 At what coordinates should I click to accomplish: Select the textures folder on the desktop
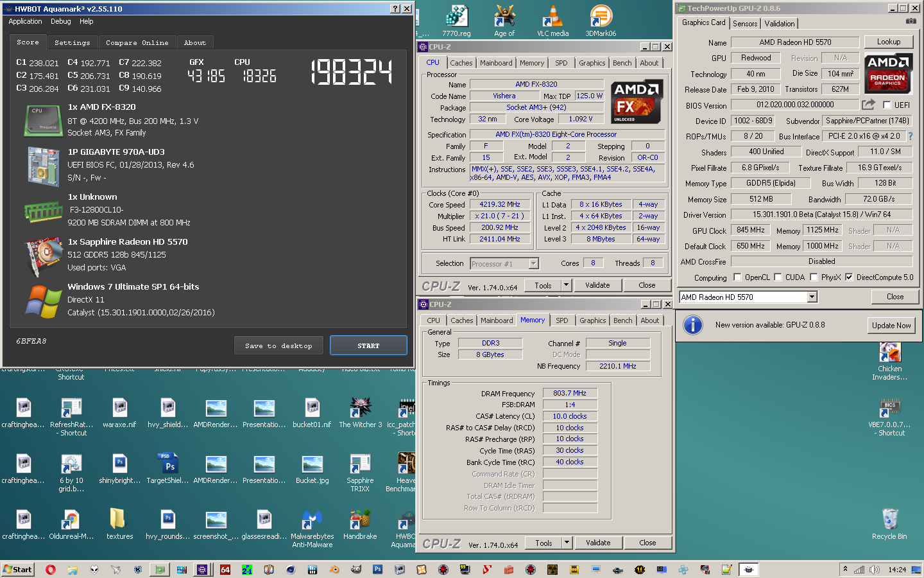pos(119,524)
